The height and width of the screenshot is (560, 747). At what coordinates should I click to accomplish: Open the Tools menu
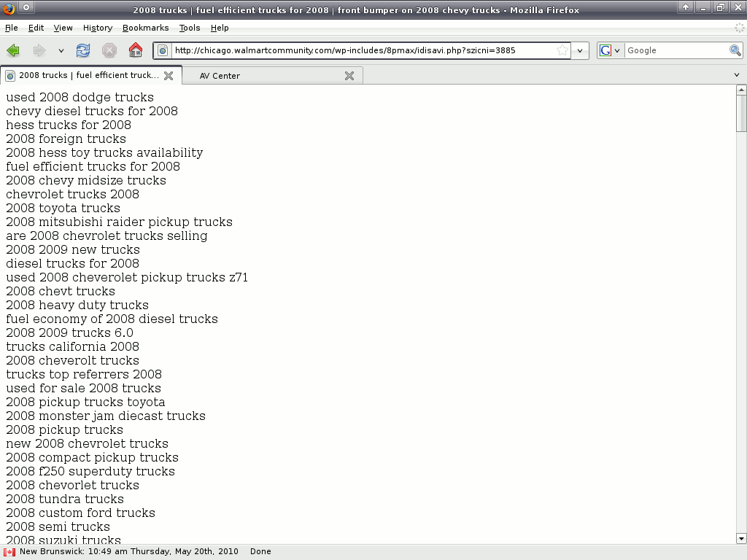189,28
